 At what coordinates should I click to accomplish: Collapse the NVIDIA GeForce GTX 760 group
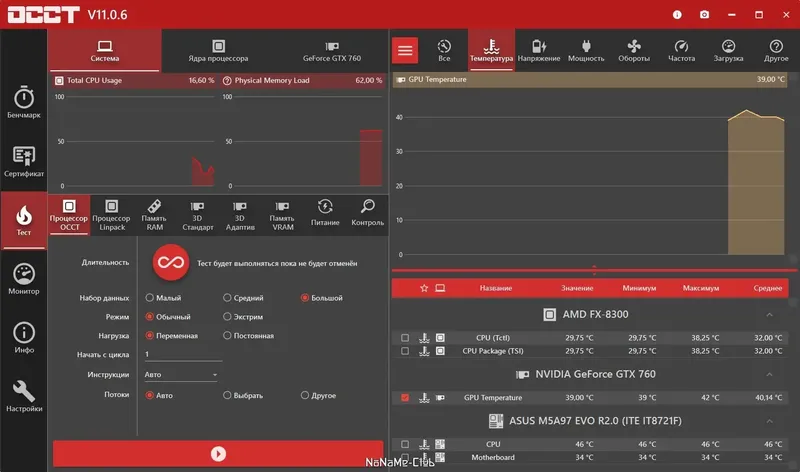click(x=769, y=375)
